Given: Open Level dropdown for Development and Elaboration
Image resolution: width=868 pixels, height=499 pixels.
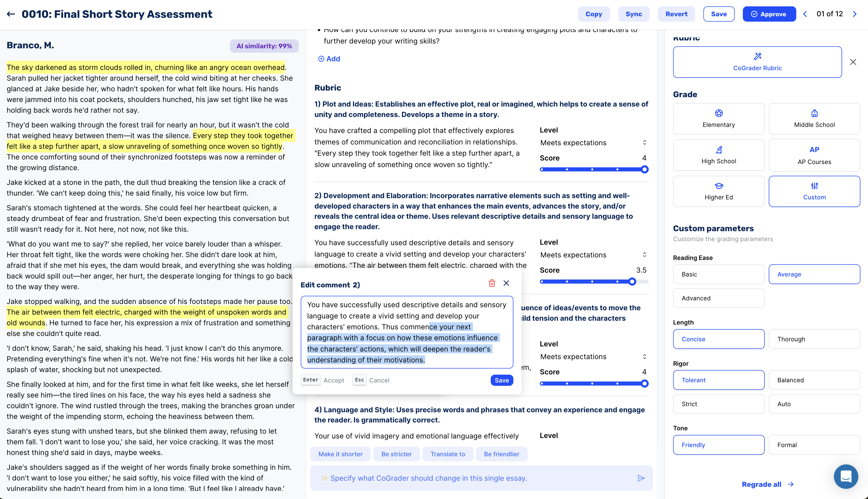Looking at the screenshot, I should click(594, 255).
